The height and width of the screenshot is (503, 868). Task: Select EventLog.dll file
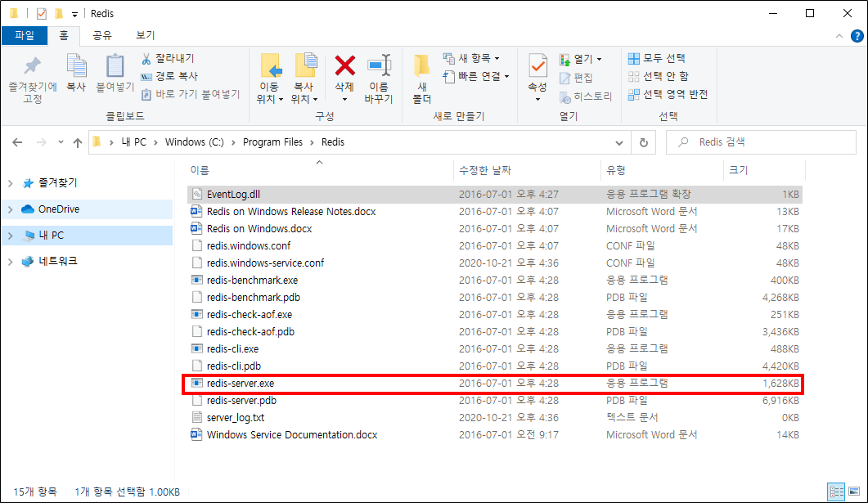[x=494, y=194]
